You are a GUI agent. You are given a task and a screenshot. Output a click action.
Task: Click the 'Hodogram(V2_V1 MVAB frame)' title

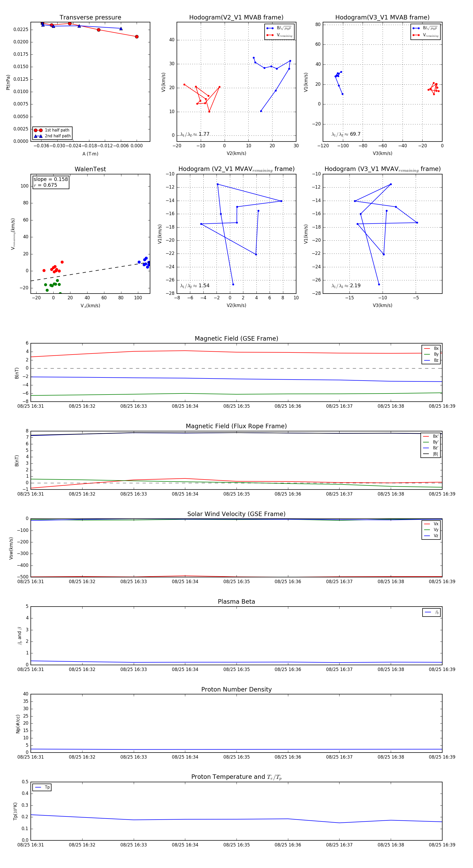tap(236, 18)
